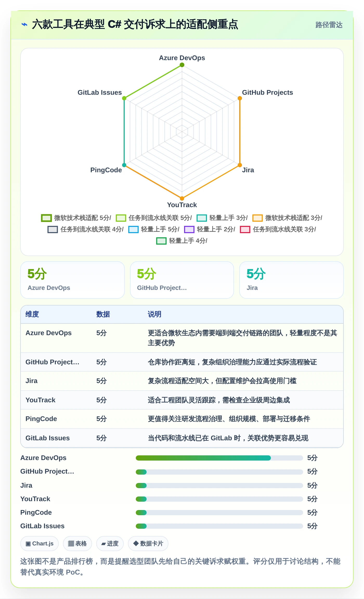Click the Azure DevOps radar data point
The height and width of the screenshot is (599, 364).
click(x=182, y=65)
